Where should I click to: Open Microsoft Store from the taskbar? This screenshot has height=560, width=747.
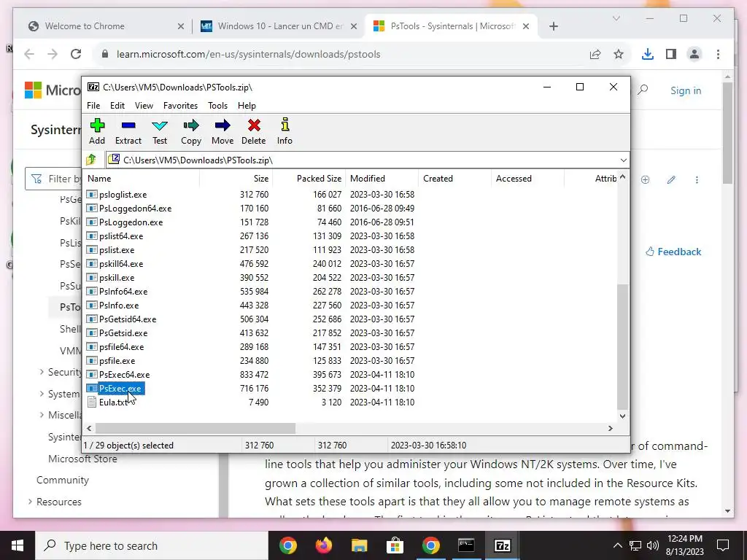tap(395, 545)
